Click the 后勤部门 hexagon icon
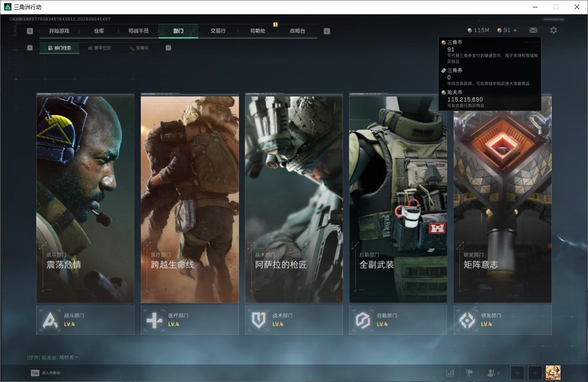This screenshot has height=382, width=588. point(363,320)
